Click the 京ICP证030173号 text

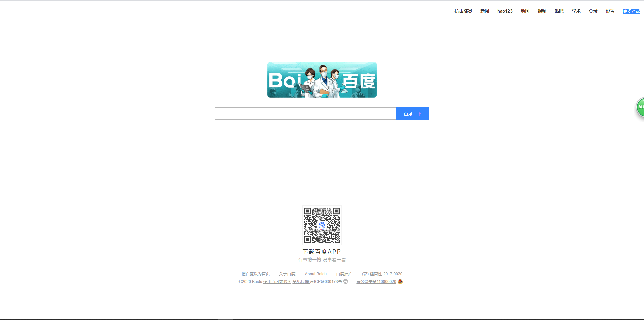pyautogui.click(x=326, y=282)
